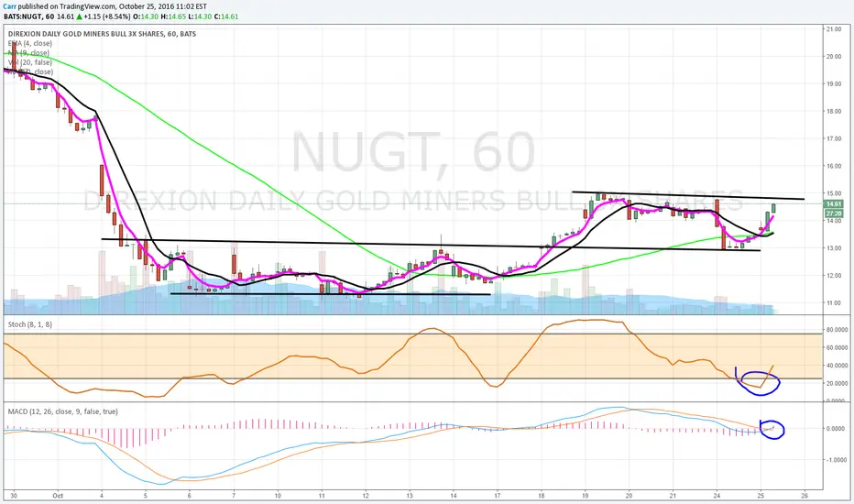The width and height of the screenshot is (854, 504).
Task: Click the C:14.61 close value
Action: [226, 16]
